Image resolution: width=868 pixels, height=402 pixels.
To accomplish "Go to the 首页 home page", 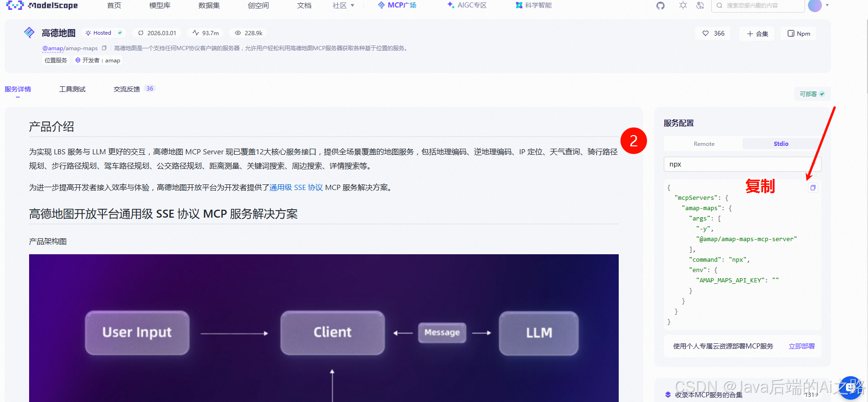I will pos(114,5).
